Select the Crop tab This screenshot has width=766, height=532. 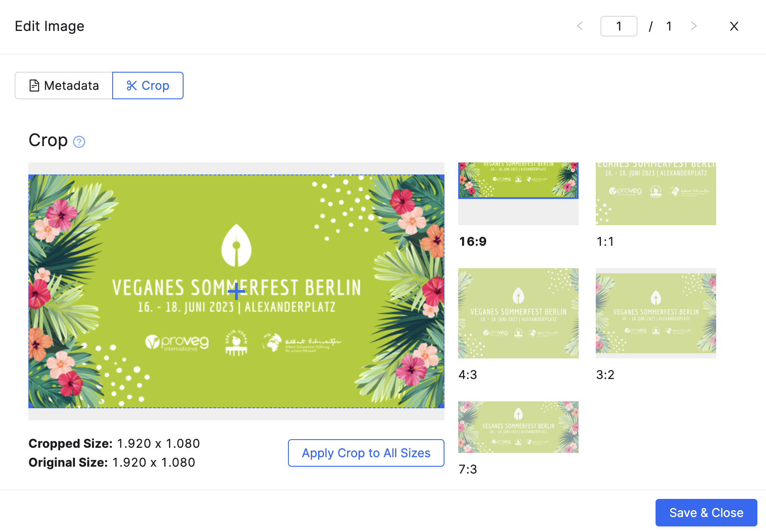(x=148, y=86)
